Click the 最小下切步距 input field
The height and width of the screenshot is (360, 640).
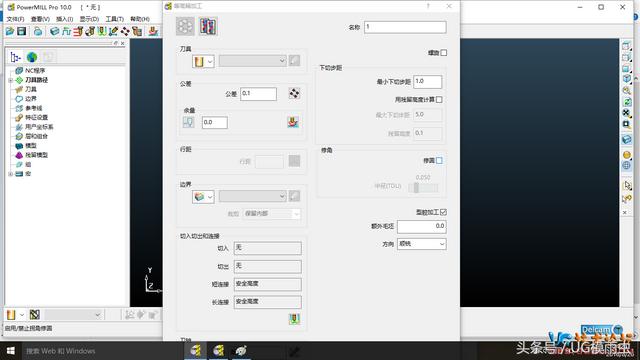click(x=428, y=82)
